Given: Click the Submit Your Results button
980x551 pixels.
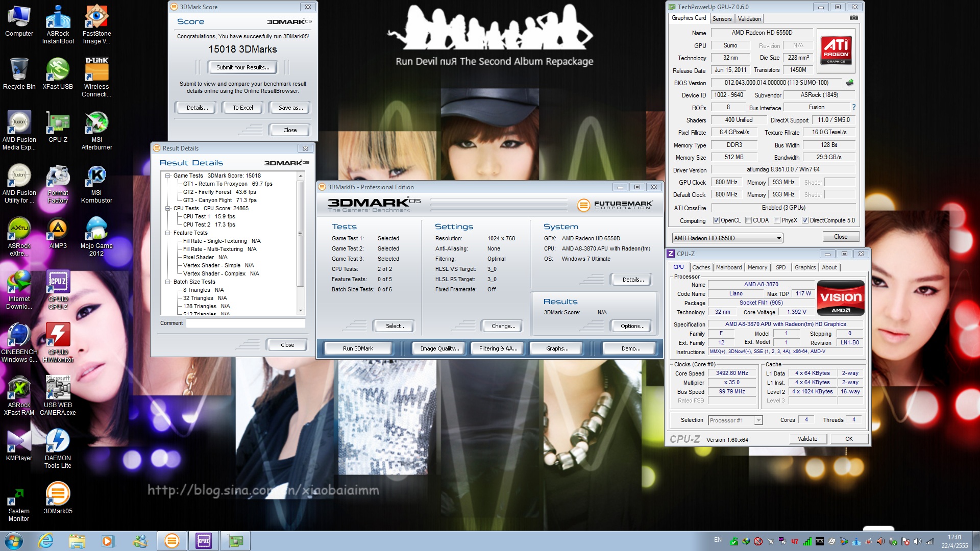Looking at the screenshot, I should (x=242, y=67).
